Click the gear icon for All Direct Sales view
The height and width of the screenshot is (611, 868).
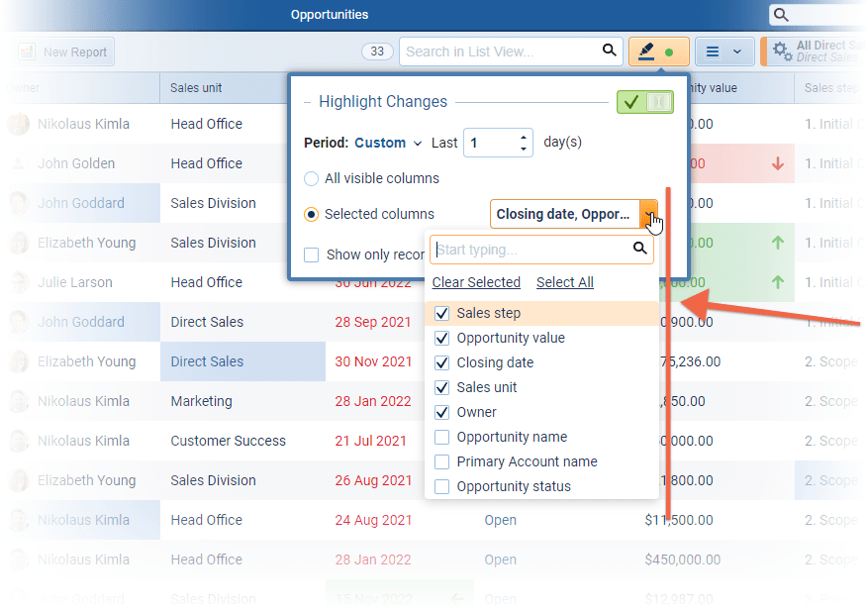click(x=781, y=51)
